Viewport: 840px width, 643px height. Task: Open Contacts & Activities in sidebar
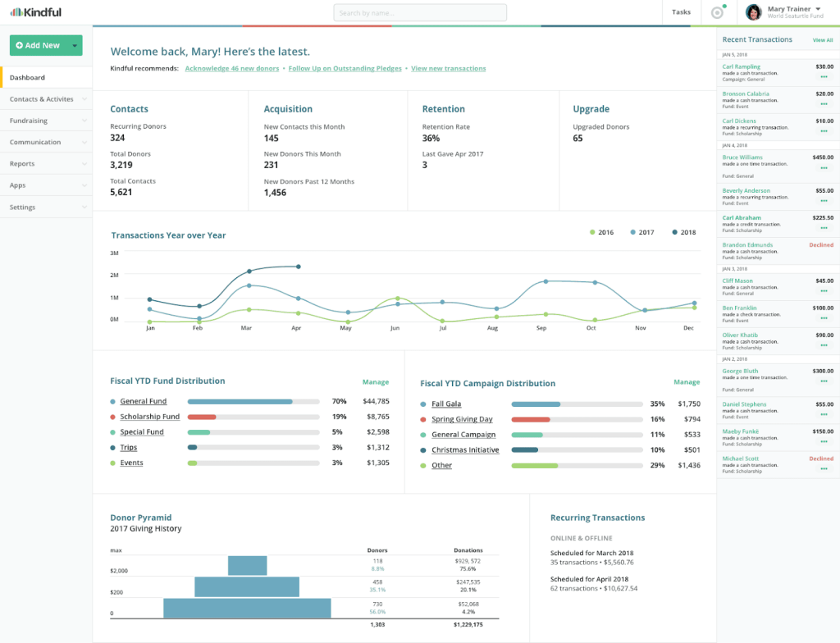point(46,99)
